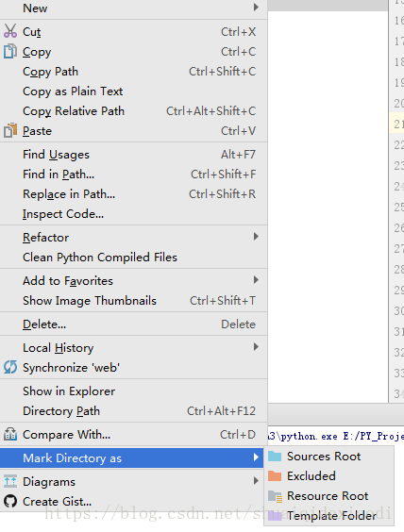Choose Cut from the context menu

pos(133,31)
